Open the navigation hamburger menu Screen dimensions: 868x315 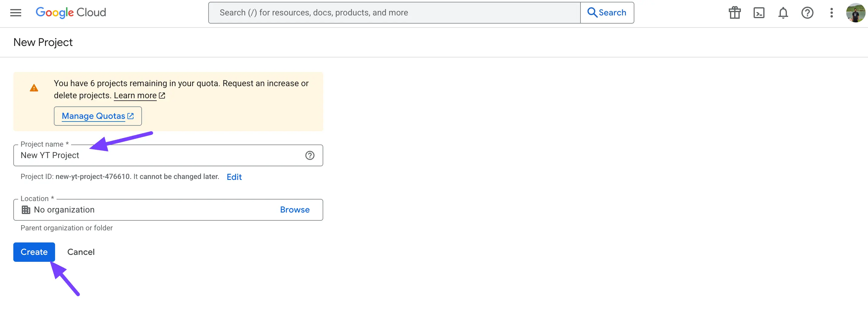point(15,12)
